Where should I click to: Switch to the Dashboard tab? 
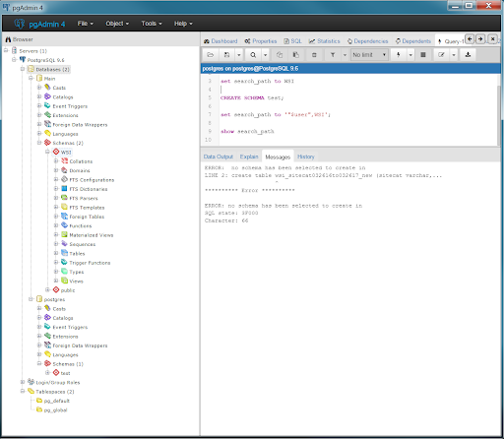click(x=220, y=41)
